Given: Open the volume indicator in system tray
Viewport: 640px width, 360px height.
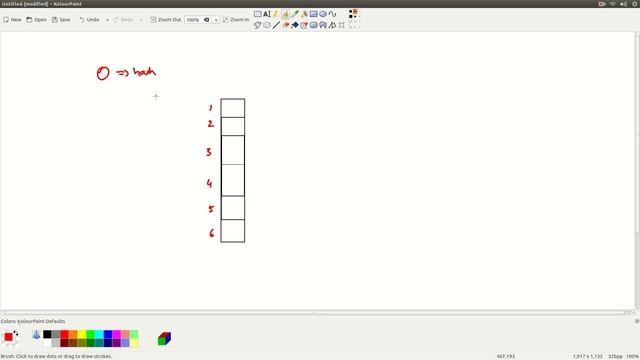Looking at the screenshot, I should (623, 4).
